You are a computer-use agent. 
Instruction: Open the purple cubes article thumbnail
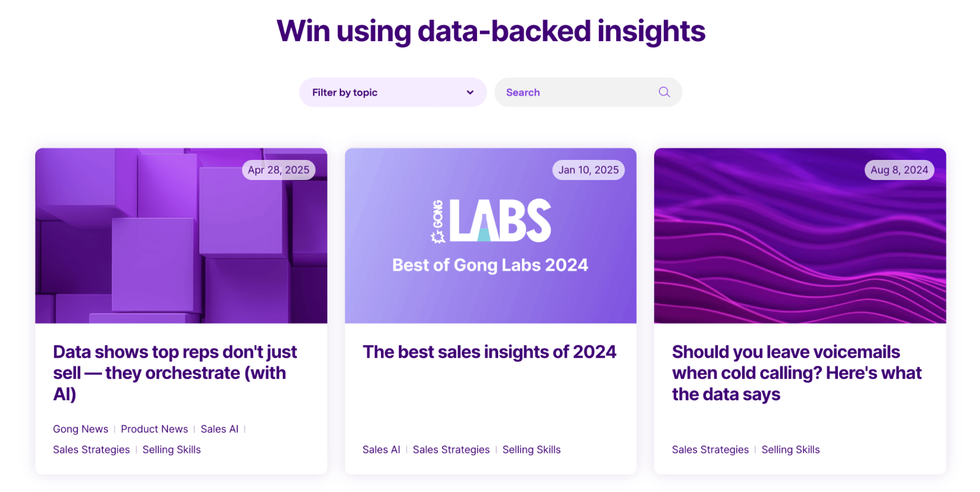[181, 235]
